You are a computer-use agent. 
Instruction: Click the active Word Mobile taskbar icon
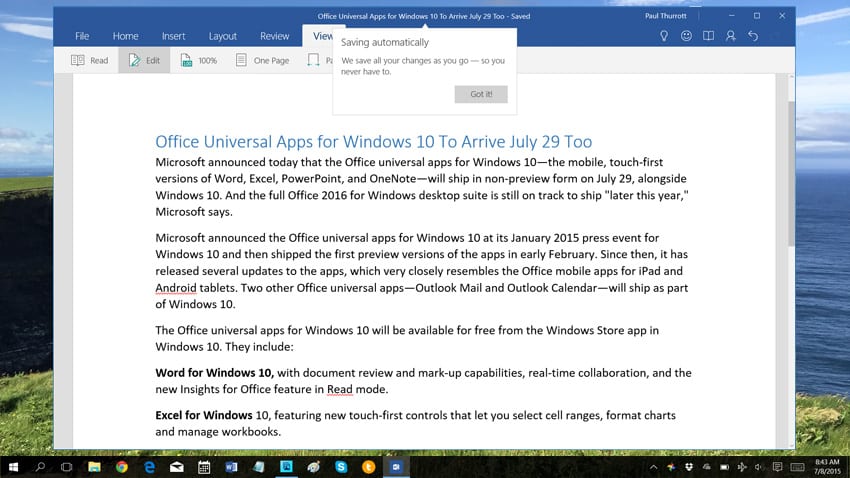point(396,467)
